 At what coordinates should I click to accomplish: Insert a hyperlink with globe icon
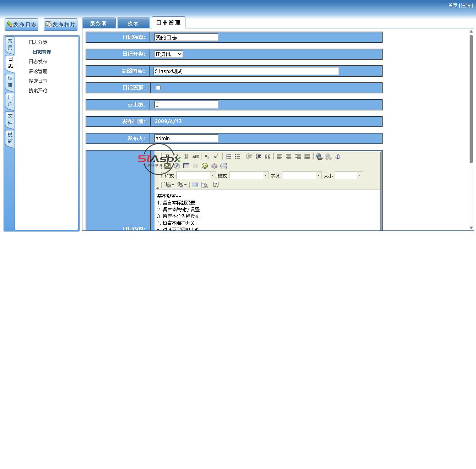(319, 157)
